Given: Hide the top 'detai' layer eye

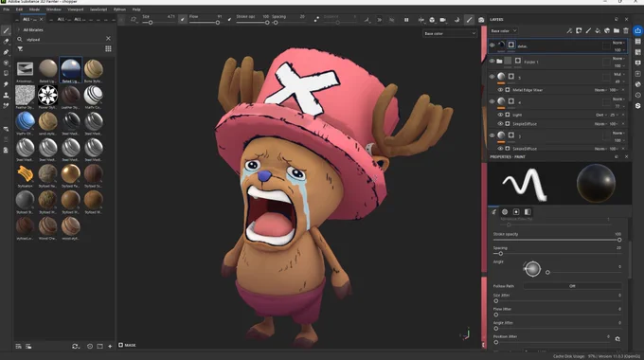Looking at the screenshot, I should click(492, 45).
